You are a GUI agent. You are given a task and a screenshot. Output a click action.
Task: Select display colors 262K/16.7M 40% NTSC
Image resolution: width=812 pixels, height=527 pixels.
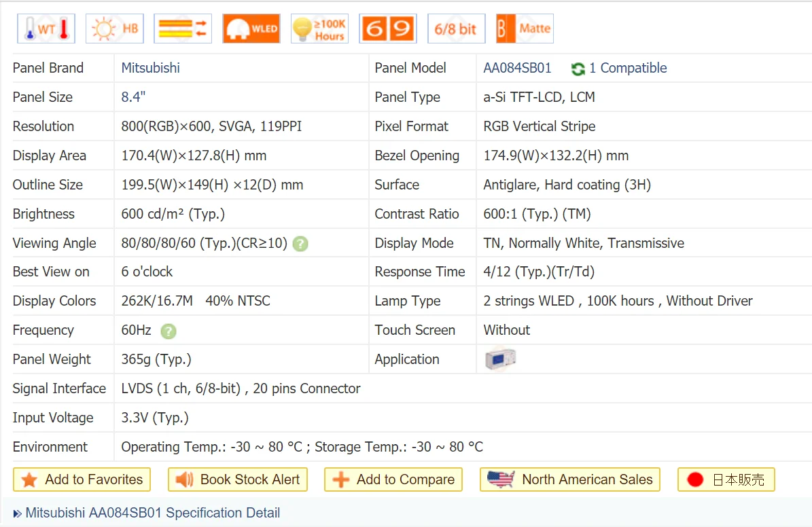[x=196, y=301]
